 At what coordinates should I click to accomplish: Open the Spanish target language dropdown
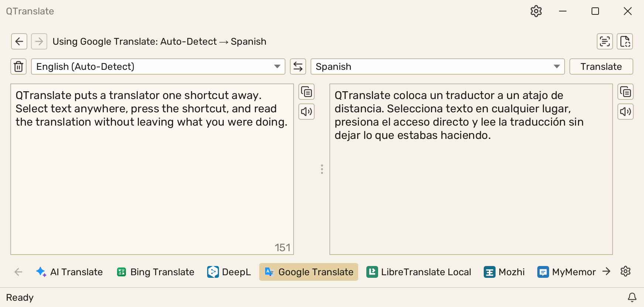(x=438, y=66)
